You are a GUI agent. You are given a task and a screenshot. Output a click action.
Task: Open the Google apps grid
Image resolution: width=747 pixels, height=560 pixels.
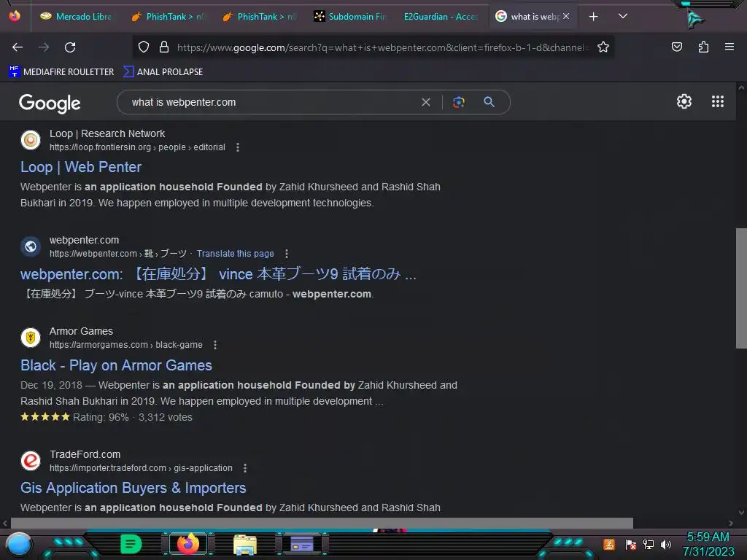[718, 101]
